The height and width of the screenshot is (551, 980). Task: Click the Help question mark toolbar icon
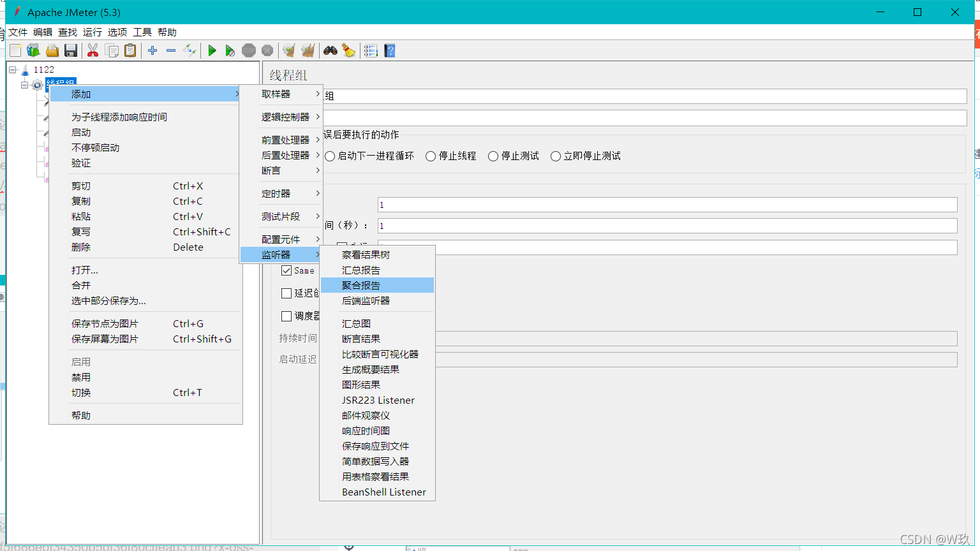[x=390, y=50]
